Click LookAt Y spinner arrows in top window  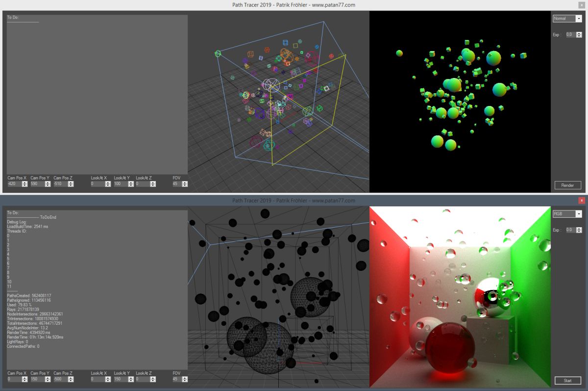[131, 184]
